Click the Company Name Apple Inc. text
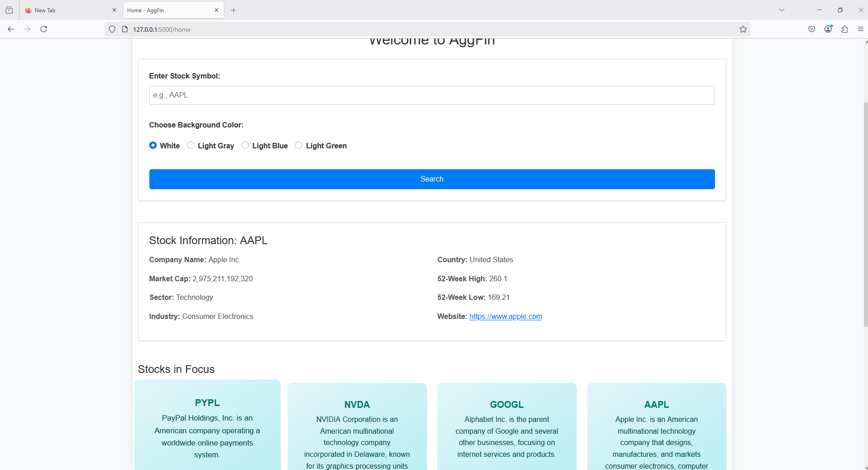 point(195,260)
